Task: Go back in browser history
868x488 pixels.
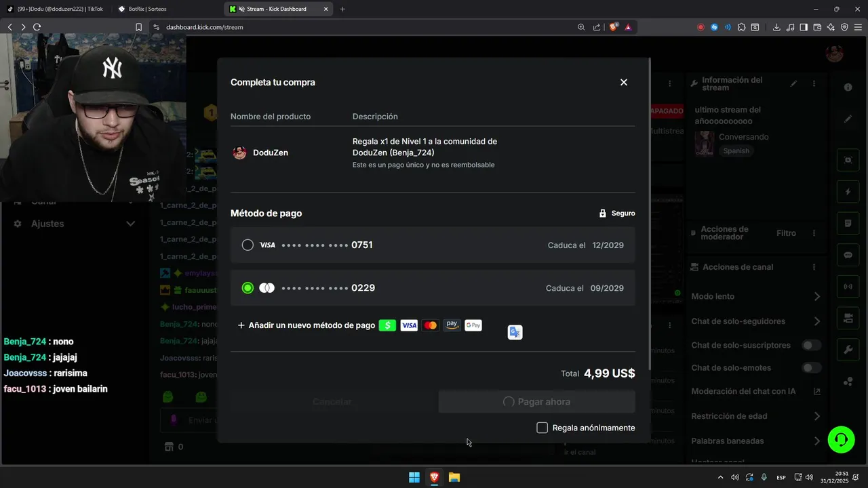Action: click(x=9, y=27)
